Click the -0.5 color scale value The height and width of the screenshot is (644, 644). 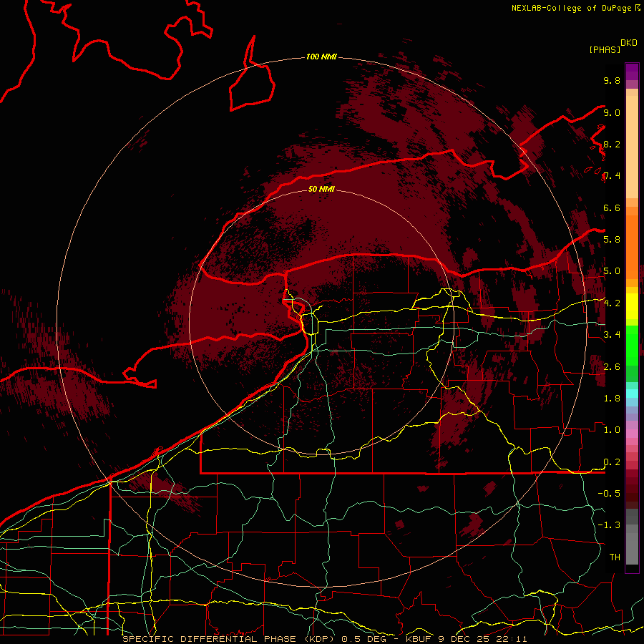pos(609,494)
